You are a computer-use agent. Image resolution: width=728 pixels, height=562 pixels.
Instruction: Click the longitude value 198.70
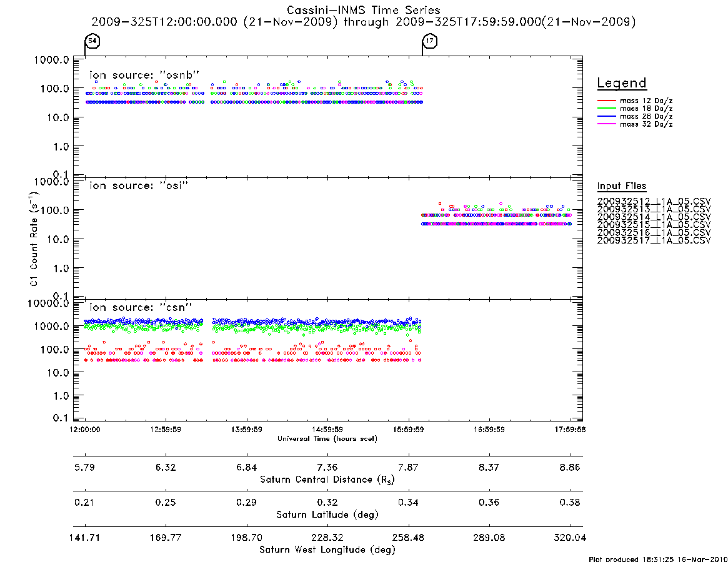coord(247,538)
